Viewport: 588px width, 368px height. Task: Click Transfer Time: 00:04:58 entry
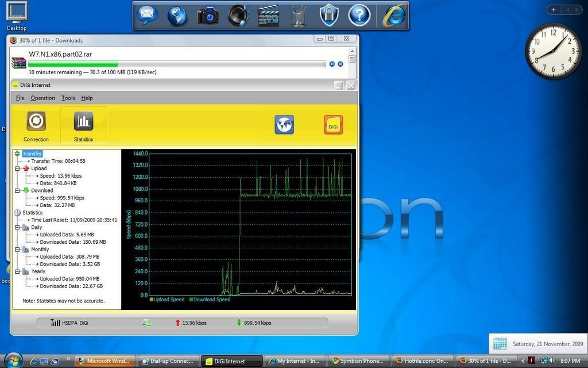point(58,161)
